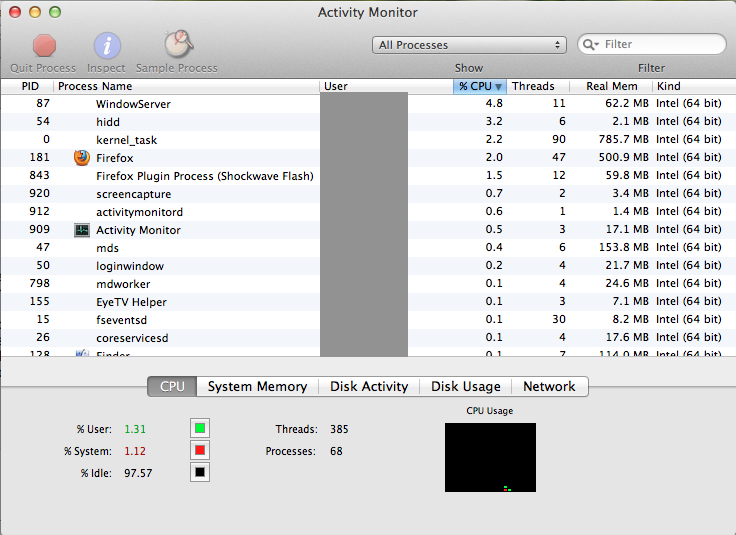Click the red % System color swatch
Image resolution: width=736 pixels, height=535 pixels.
[x=200, y=450]
